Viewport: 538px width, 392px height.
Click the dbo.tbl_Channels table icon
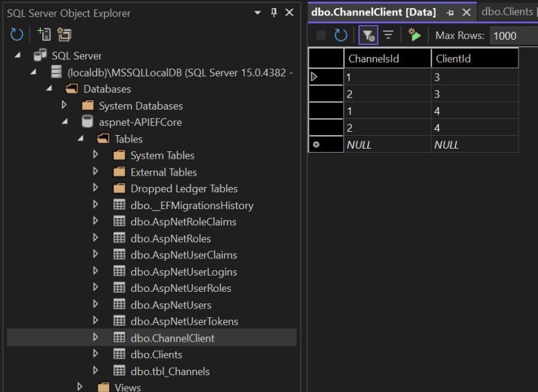click(x=120, y=370)
